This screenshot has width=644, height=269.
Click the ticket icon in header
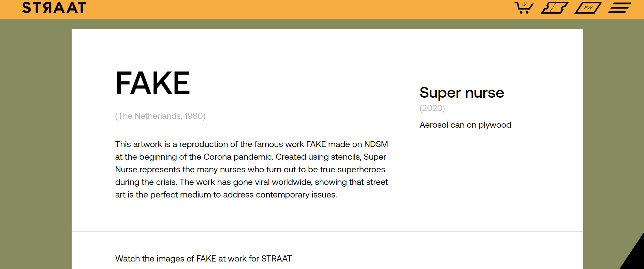coord(555,7)
